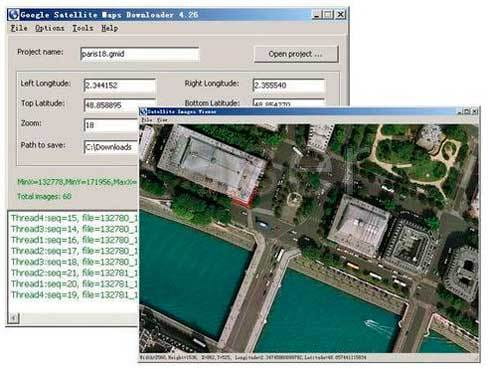The height and width of the screenshot is (369, 488).
Task: Open the File menu in Downloader window
Action: tap(19, 28)
